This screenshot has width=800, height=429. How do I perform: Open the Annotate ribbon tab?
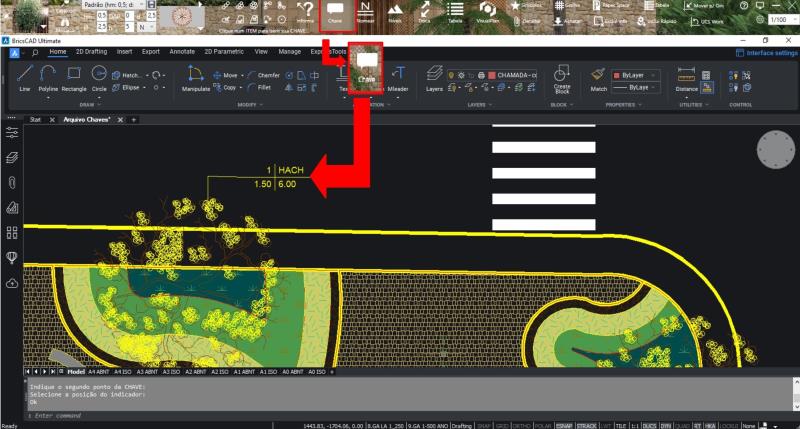[182, 51]
